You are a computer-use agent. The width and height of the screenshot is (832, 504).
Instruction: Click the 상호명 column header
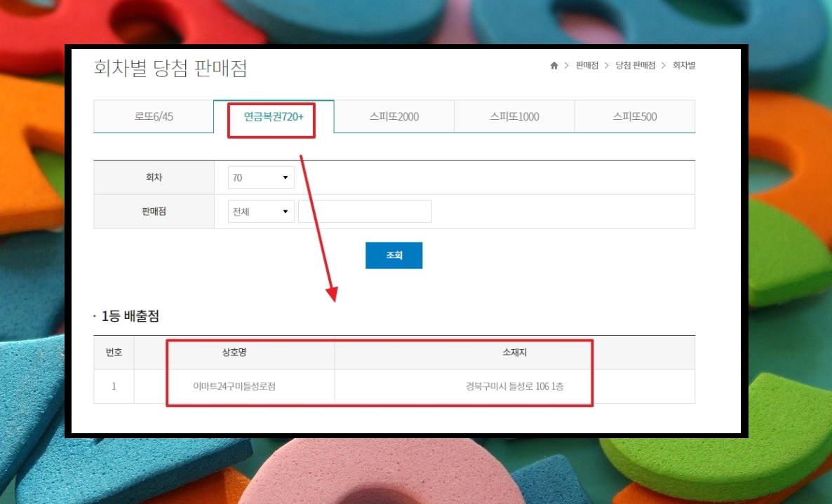click(234, 353)
